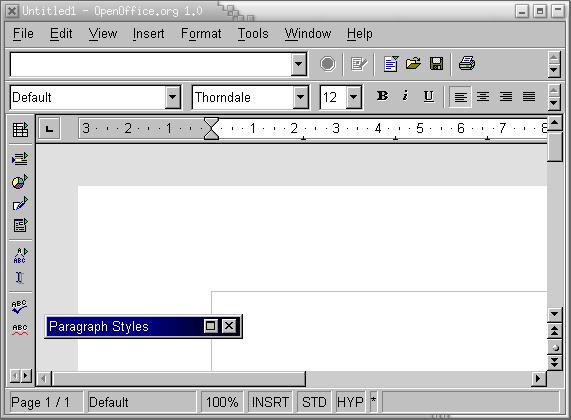This screenshot has height=420, width=571.
Task: Open the View menu
Action: [103, 34]
